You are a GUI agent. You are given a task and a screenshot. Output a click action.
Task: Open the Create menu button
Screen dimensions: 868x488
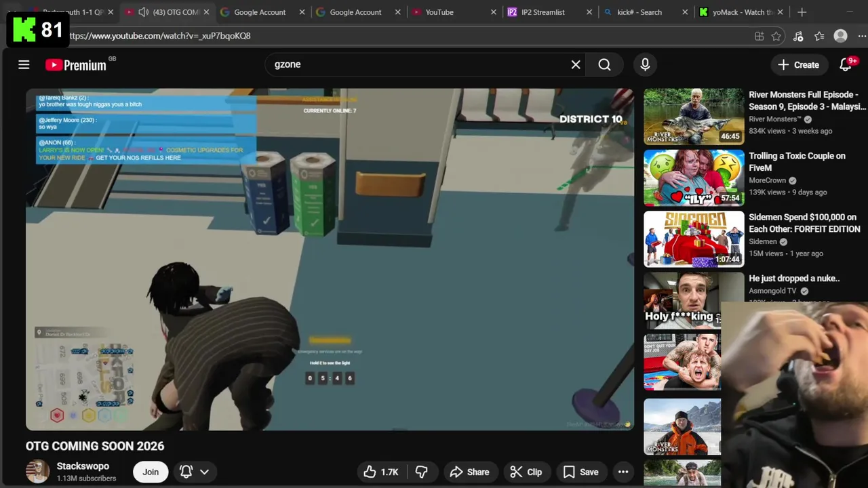(x=799, y=64)
